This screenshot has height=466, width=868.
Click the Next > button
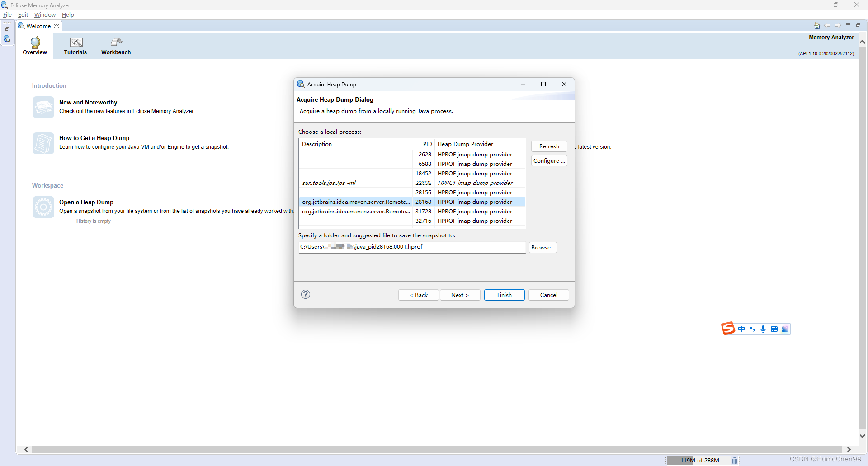(x=460, y=295)
